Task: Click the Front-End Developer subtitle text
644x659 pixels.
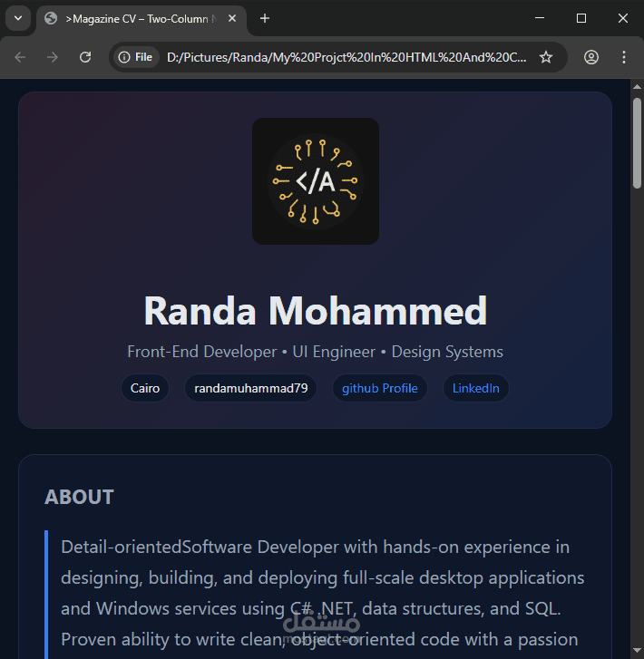Action: 316,352
